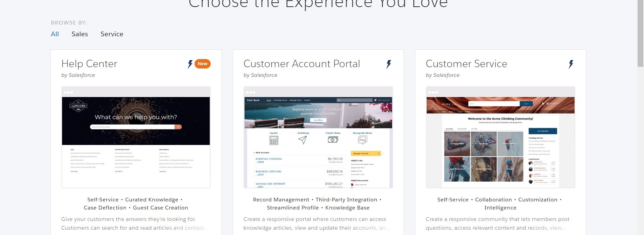
Task: Click the lightning bolt icon on the Help Center card
Action: (x=190, y=63)
